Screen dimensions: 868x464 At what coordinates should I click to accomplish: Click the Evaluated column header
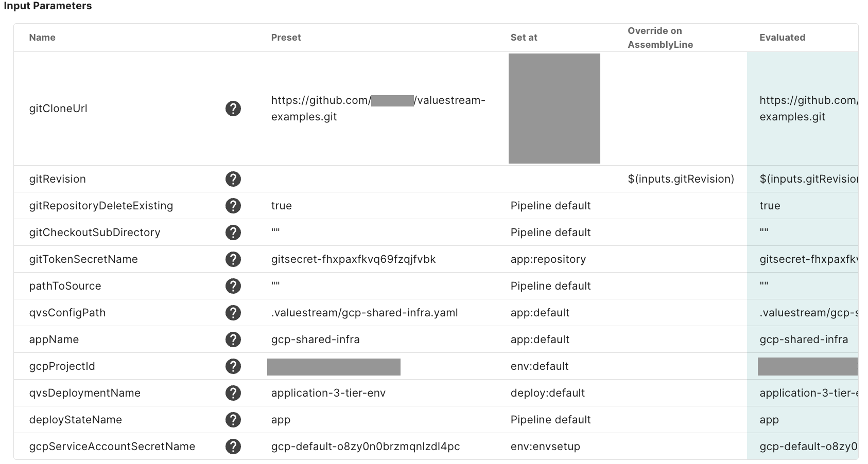pyautogui.click(x=782, y=38)
